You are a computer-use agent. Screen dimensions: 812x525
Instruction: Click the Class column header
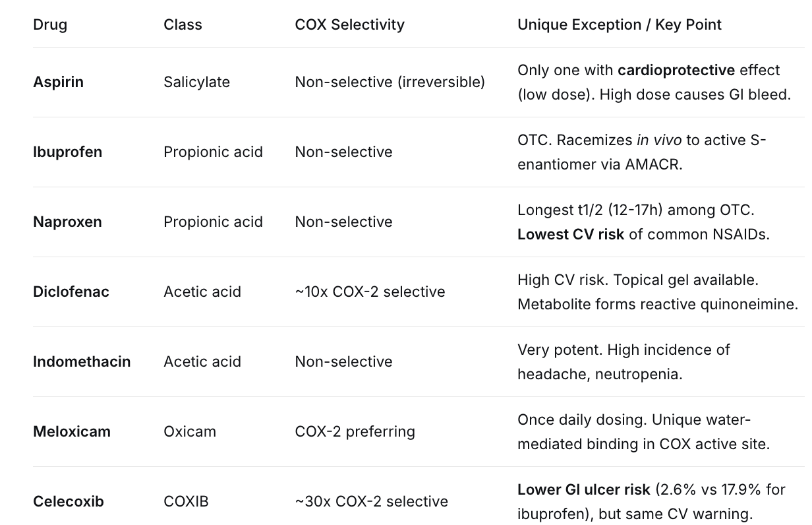pos(183,25)
